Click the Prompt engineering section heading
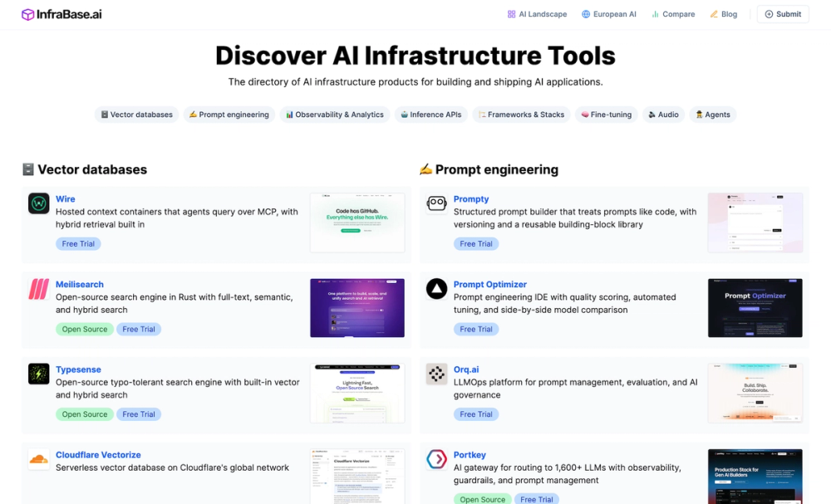This screenshot has width=831, height=504. point(489,169)
